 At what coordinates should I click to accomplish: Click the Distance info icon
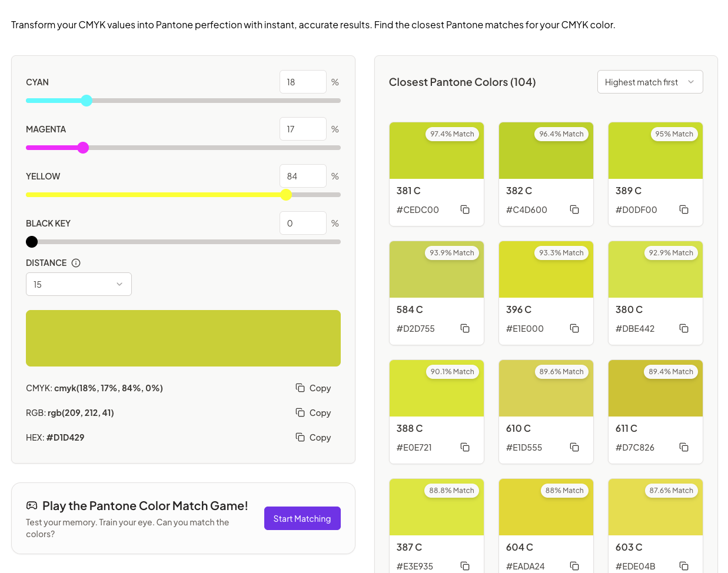pyautogui.click(x=76, y=263)
